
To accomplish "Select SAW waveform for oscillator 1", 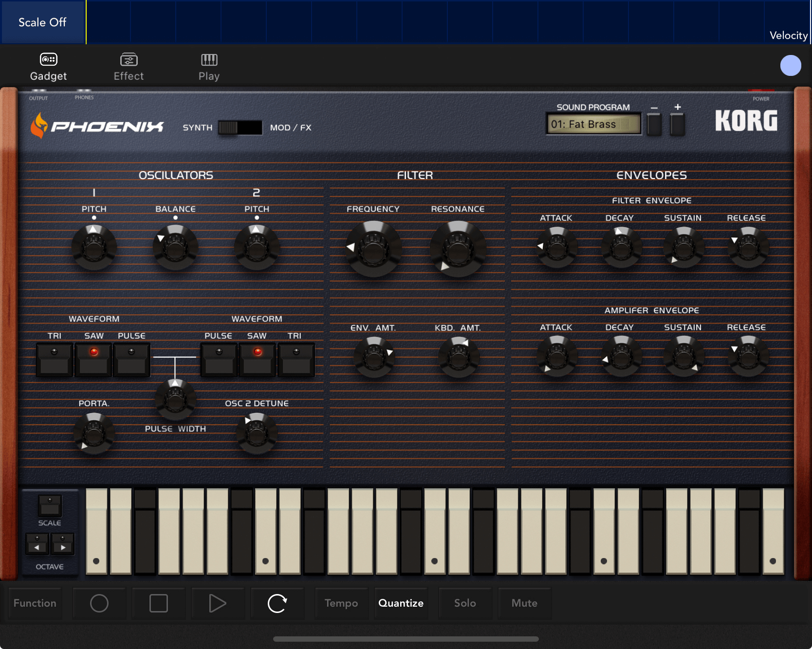I will [x=93, y=360].
